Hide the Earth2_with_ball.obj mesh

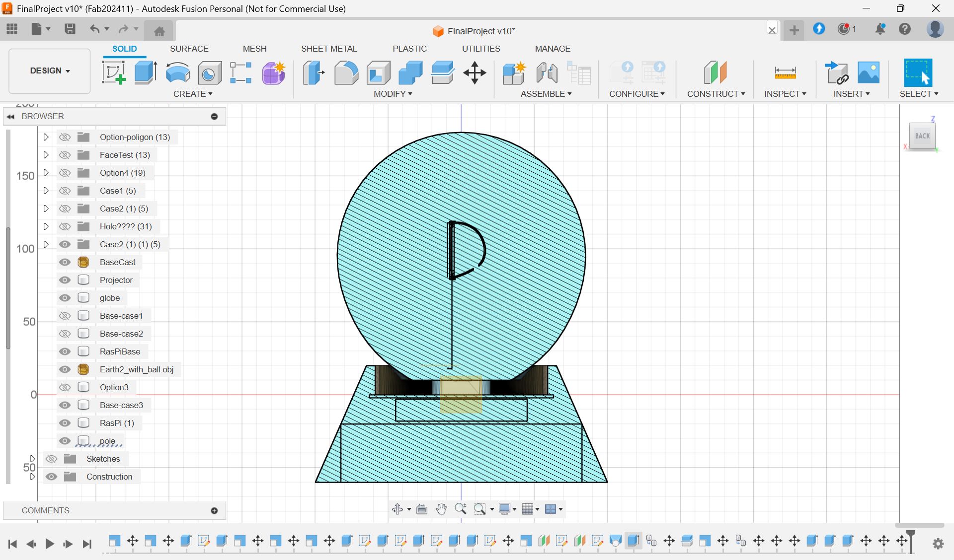tap(65, 369)
